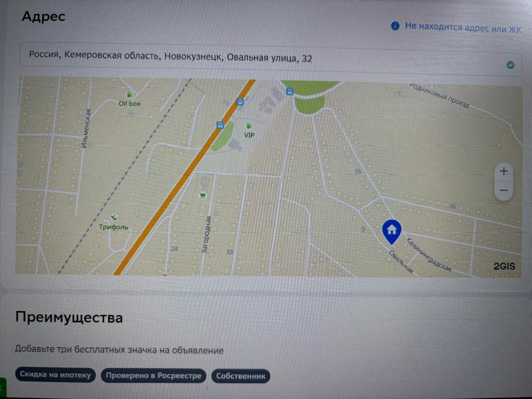The width and height of the screenshot is (532, 399).
Task: Click the green address validation checkmark
Action: click(x=510, y=65)
